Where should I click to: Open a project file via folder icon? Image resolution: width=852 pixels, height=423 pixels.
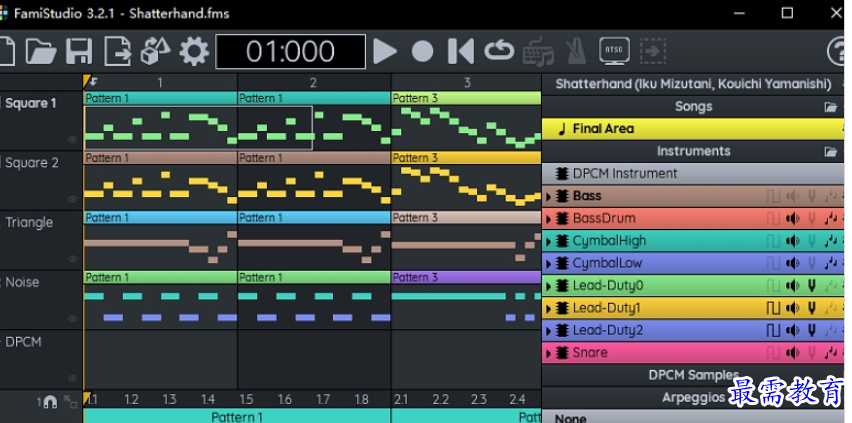(x=41, y=52)
